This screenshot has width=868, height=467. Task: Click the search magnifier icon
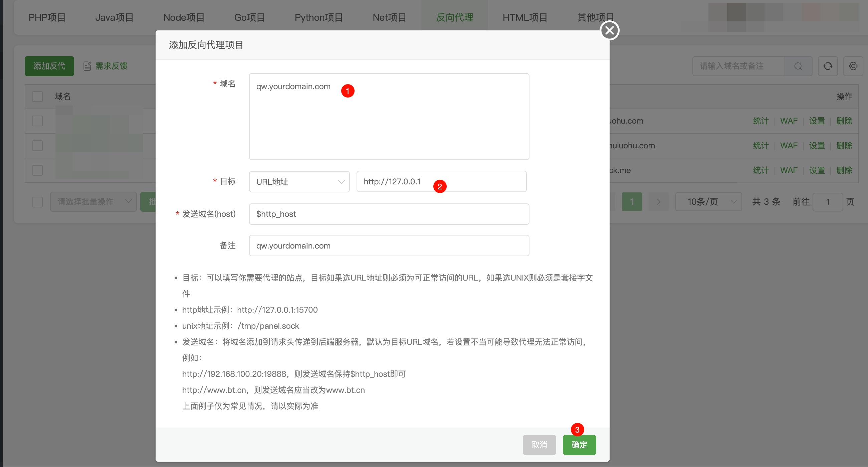pyautogui.click(x=798, y=66)
